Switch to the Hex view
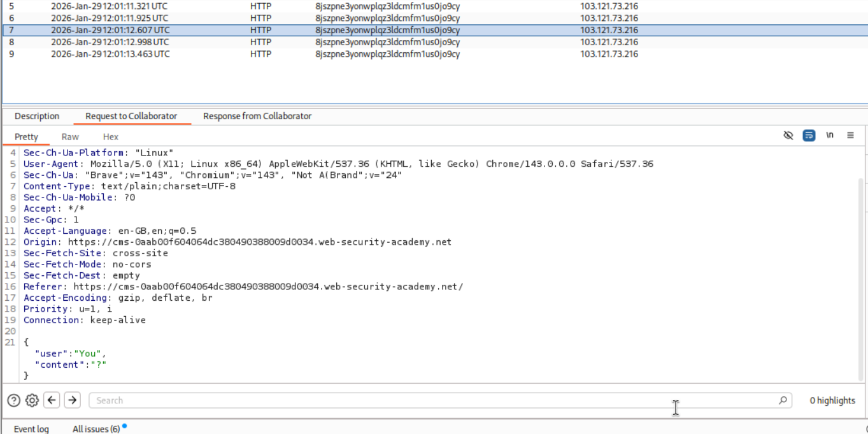 pyautogui.click(x=111, y=137)
